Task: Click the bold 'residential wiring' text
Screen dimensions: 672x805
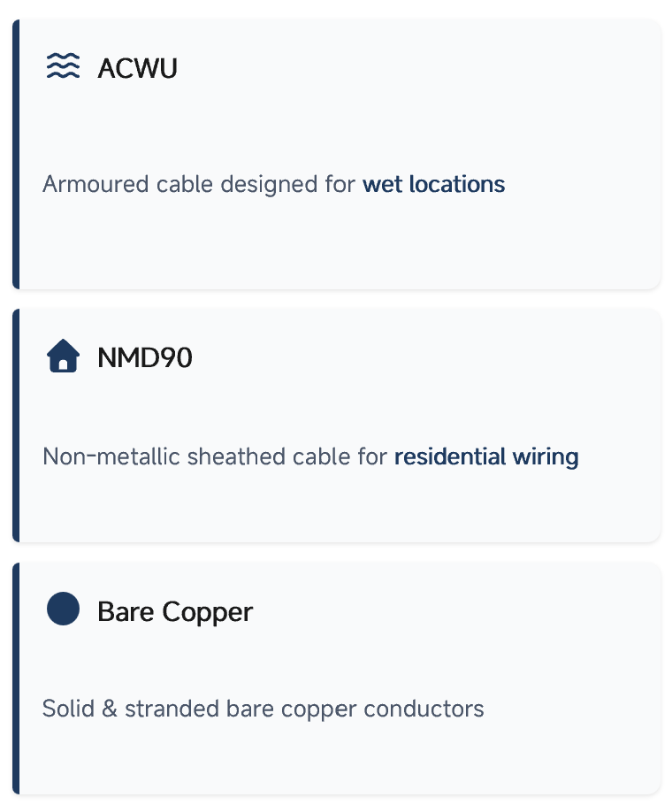Action: pyautogui.click(x=486, y=457)
